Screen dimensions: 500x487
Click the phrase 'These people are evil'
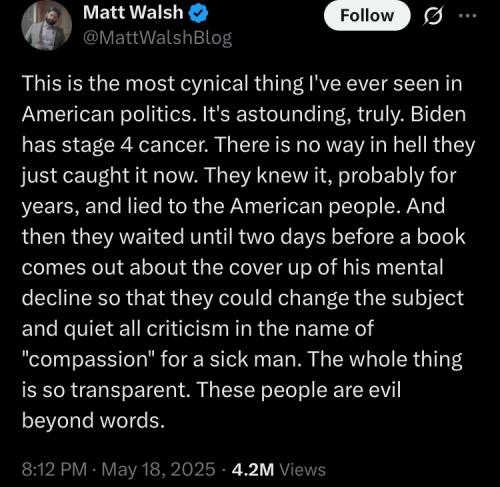pos(299,390)
